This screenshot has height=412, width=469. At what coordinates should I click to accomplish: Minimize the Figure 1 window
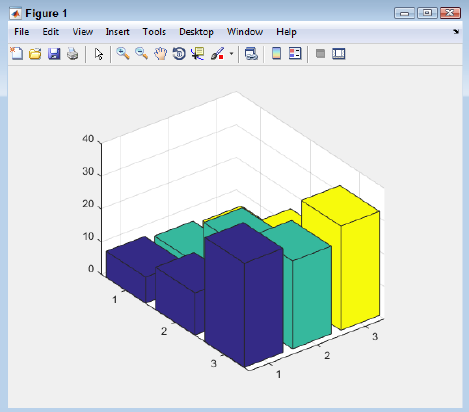404,13
